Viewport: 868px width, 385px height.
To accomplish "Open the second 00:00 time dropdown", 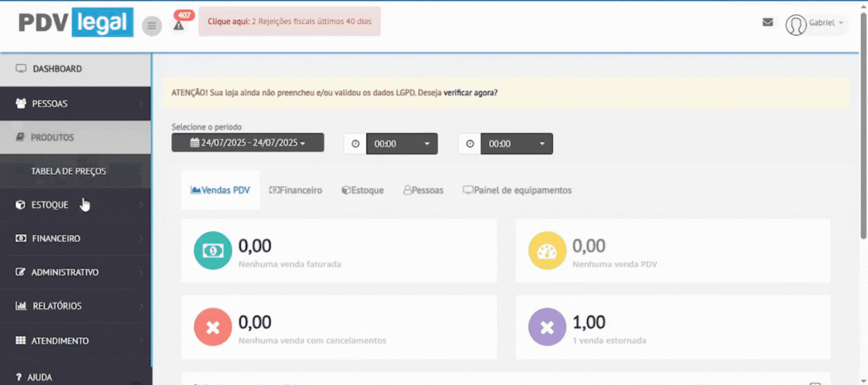I will pos(516,144).
